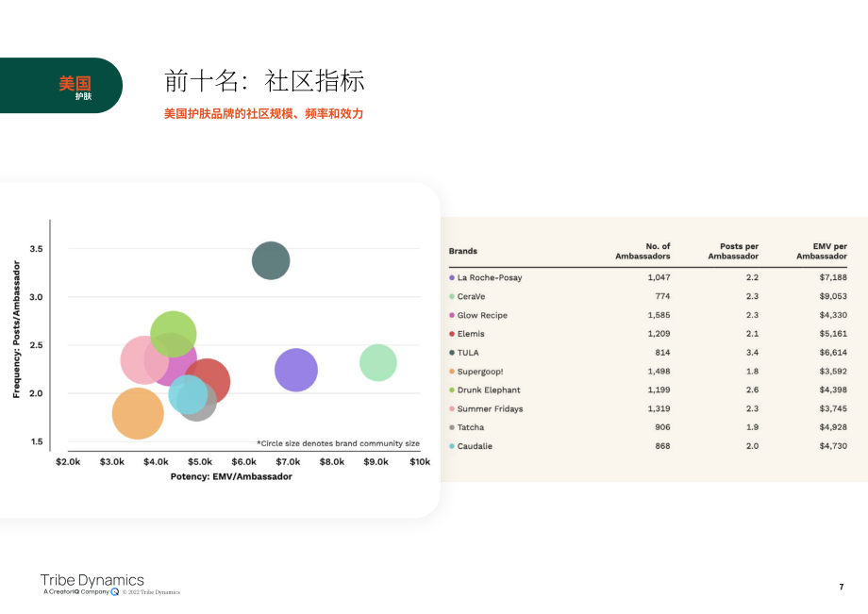The image size is (868, 614).
Task: Click the purple La Roche-Posay bubble
Action: tap(296, 370)
